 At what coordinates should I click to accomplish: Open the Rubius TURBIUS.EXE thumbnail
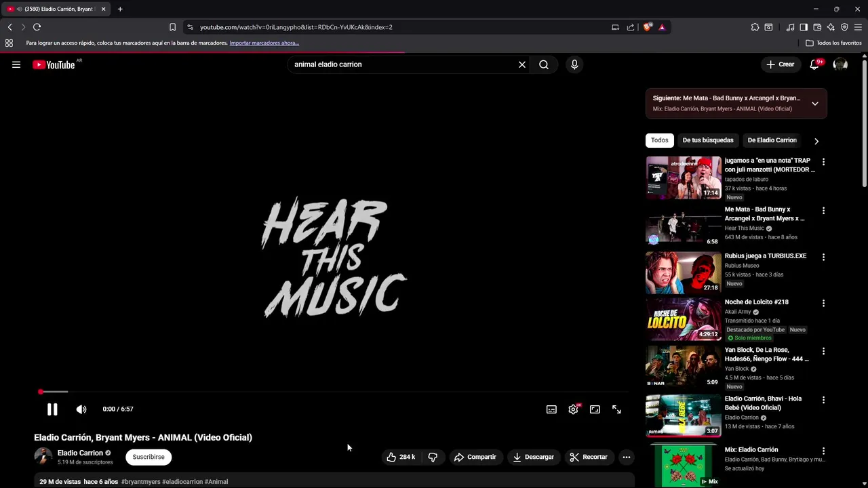point(684,272)
